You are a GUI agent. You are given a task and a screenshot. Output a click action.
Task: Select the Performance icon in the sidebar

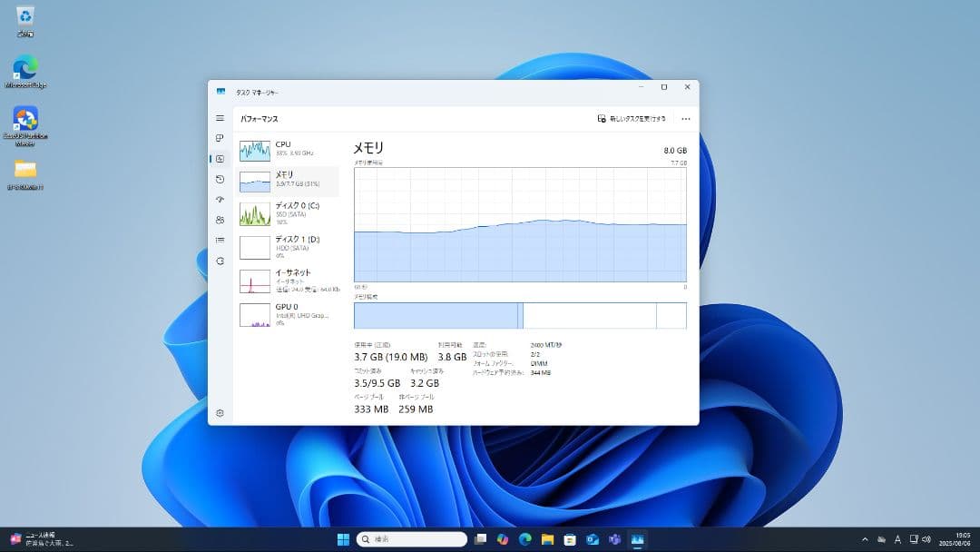(219, 159)
